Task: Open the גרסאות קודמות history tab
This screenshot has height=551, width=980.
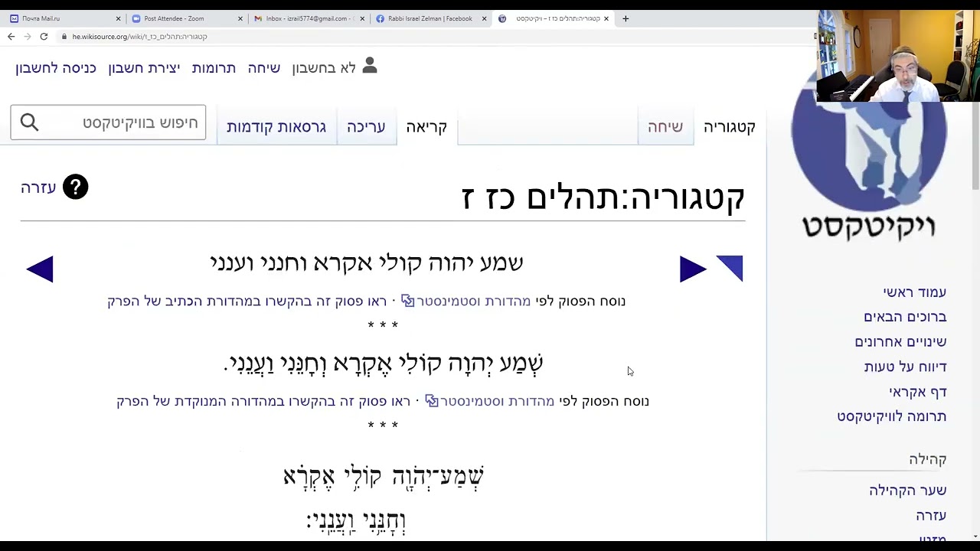Action: 276,127
